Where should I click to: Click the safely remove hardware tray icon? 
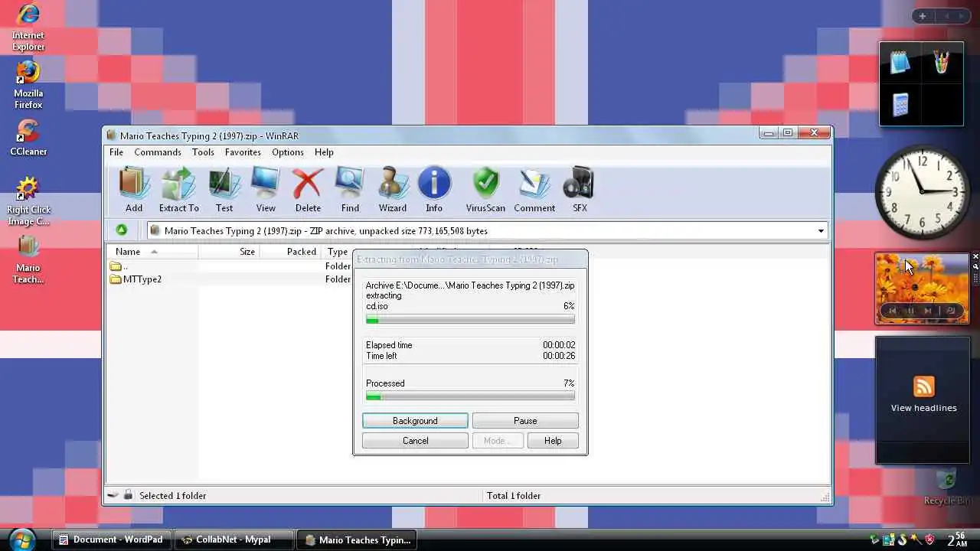(875, 540)
